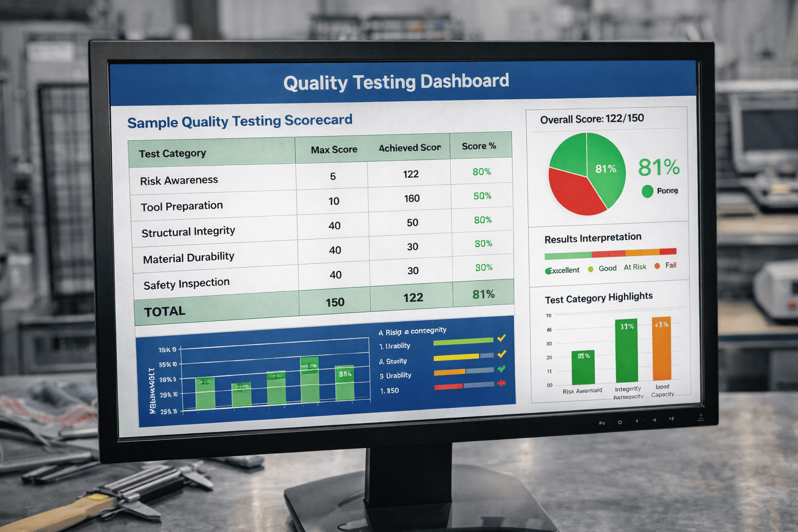This screenshot has height=532, width=798.
Task: Switch to the Sample Quality Testing Scorecard tab
Action: tap(240, 121)
